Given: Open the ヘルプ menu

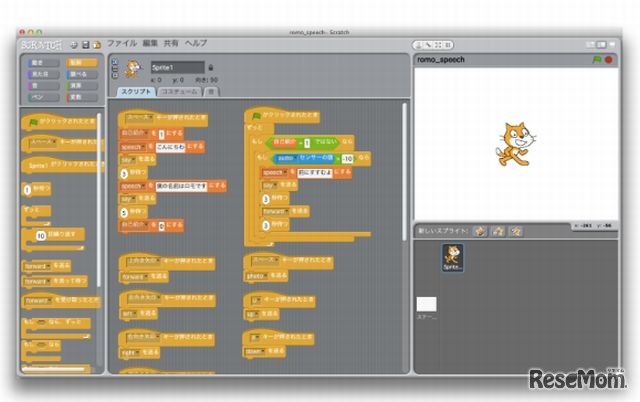Looking at the screenshot, I should tap(196, 44).
